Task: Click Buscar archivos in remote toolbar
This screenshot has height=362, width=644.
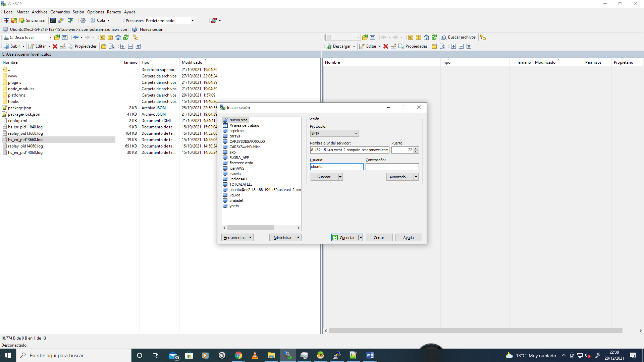Action: [x=458, y=37]
